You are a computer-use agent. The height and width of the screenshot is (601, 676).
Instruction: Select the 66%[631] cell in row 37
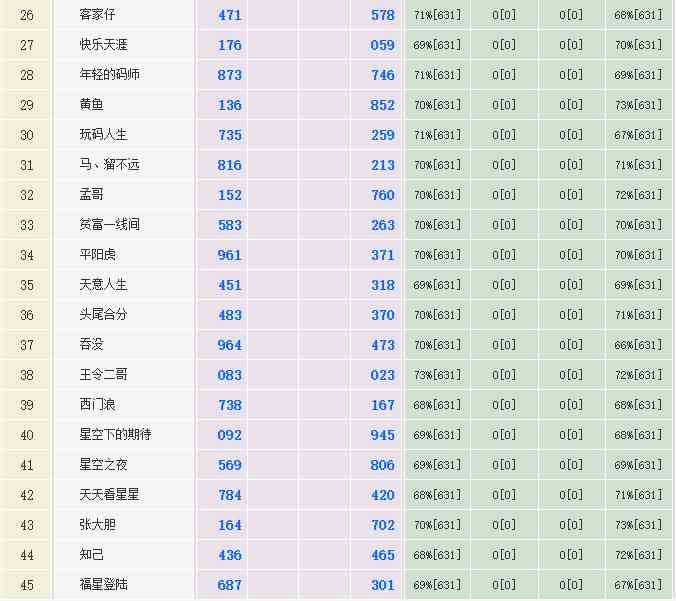click(x=638, y=345)
